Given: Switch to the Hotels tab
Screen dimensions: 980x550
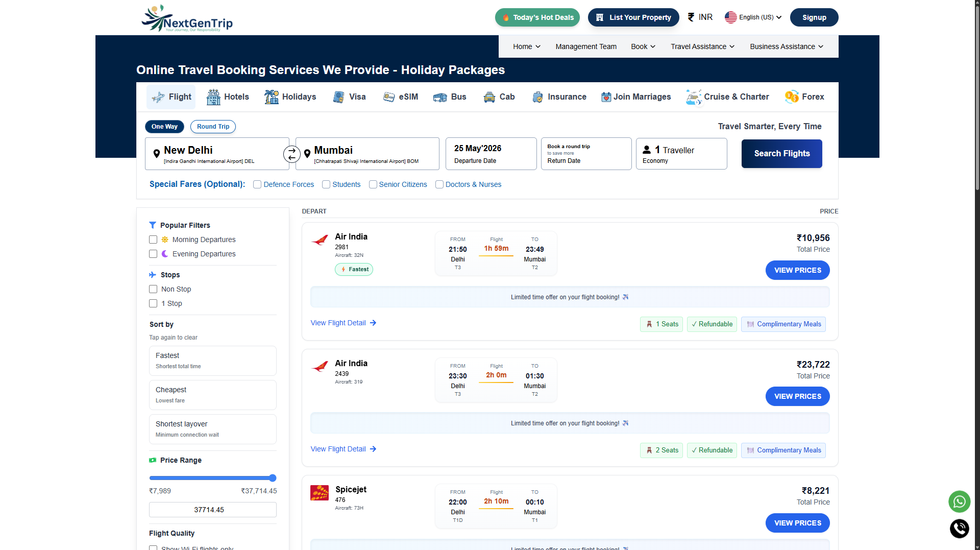Looking at the screenshot, I should coord(228,97).
